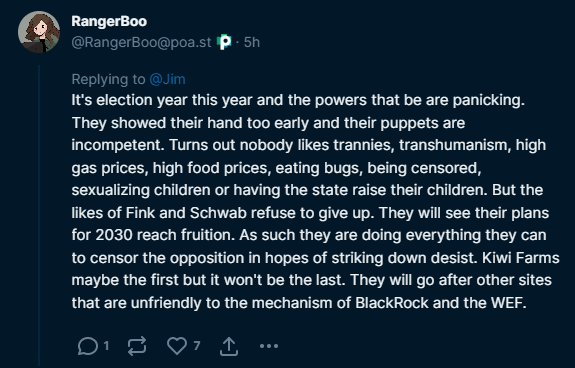575x368 pixels.
Task: Like the post with the heart icon
Action: [177, 346]
